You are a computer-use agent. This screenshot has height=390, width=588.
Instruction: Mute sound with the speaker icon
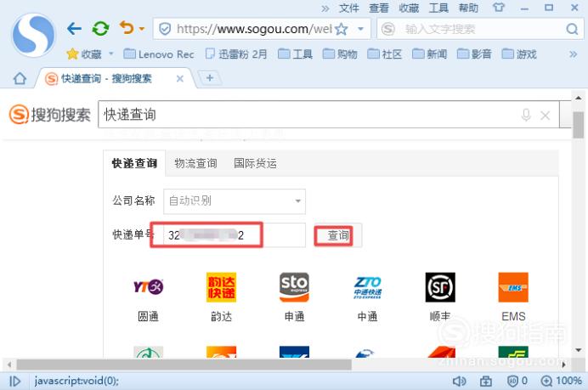point(459,381)
